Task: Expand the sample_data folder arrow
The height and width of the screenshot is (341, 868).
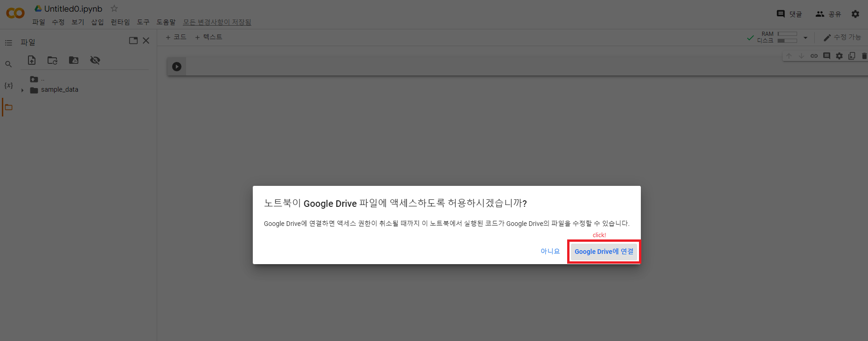Action: point(22,90)
